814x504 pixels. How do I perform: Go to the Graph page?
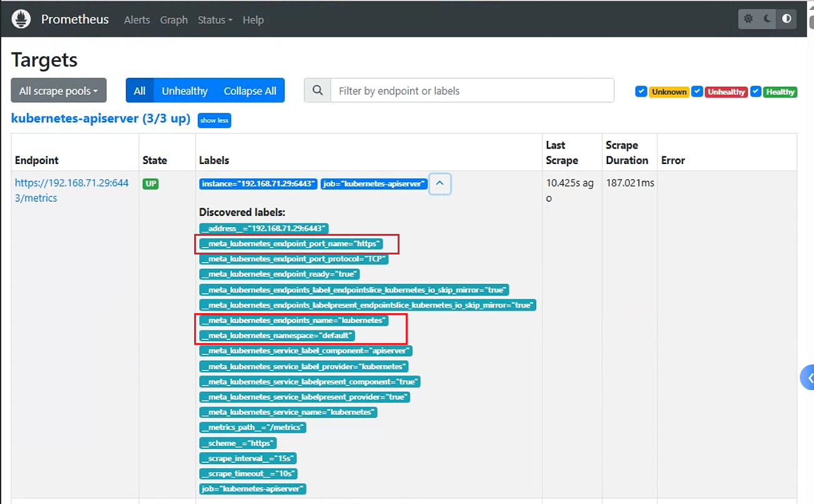click(x=174, y=20)
